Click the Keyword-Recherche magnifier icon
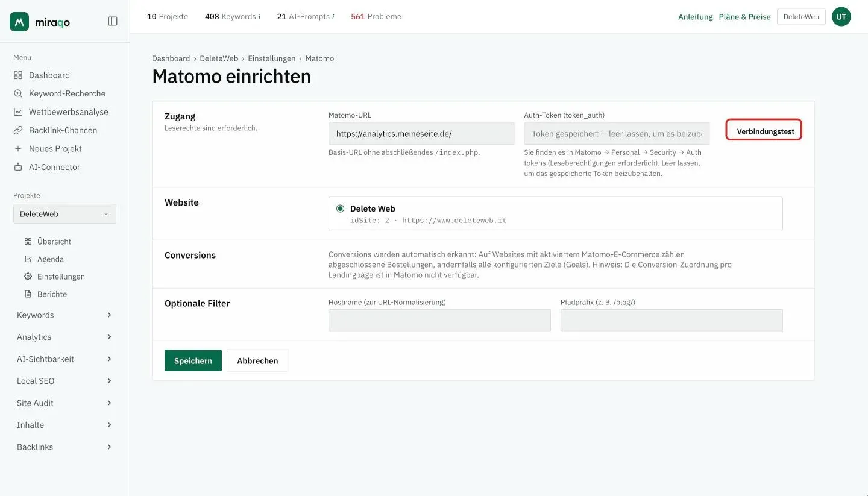Viewport: 868px width, 496px height. click(18, 93)
